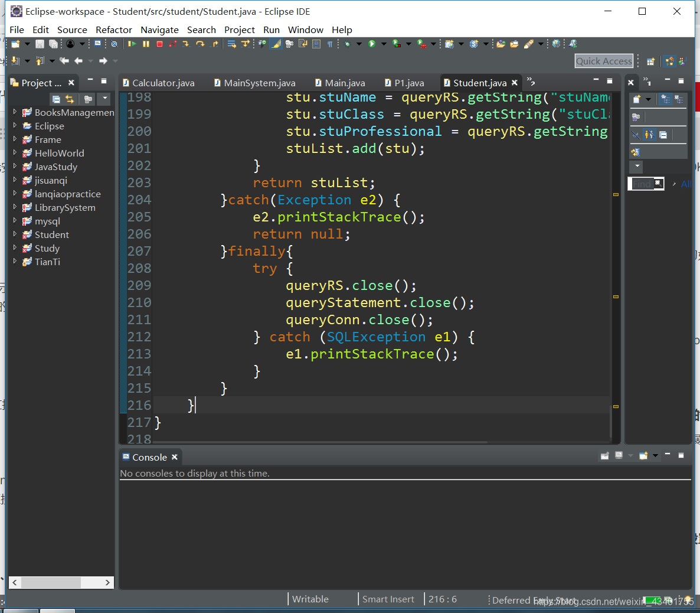Viewport: 700px width, 613px height.
Task: Open dropdown next to New wizard icon
Action: click(x=27, y=44)
